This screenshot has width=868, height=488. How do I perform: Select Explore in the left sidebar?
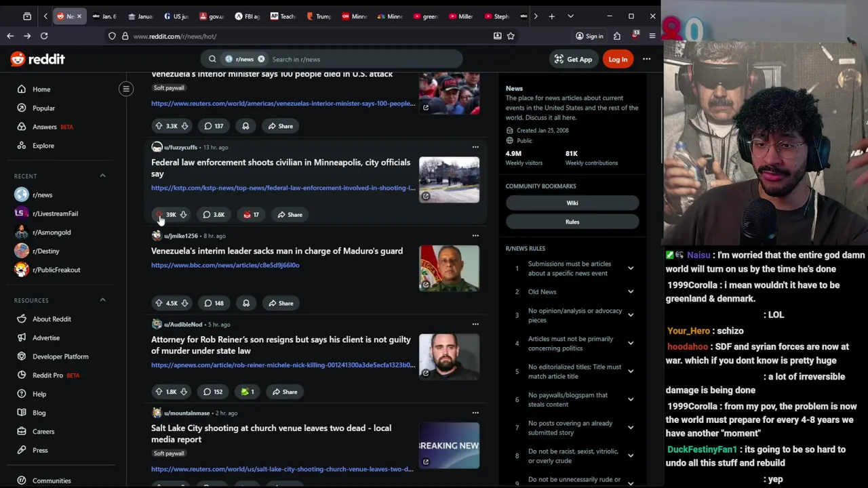click(x=43, y=146)
